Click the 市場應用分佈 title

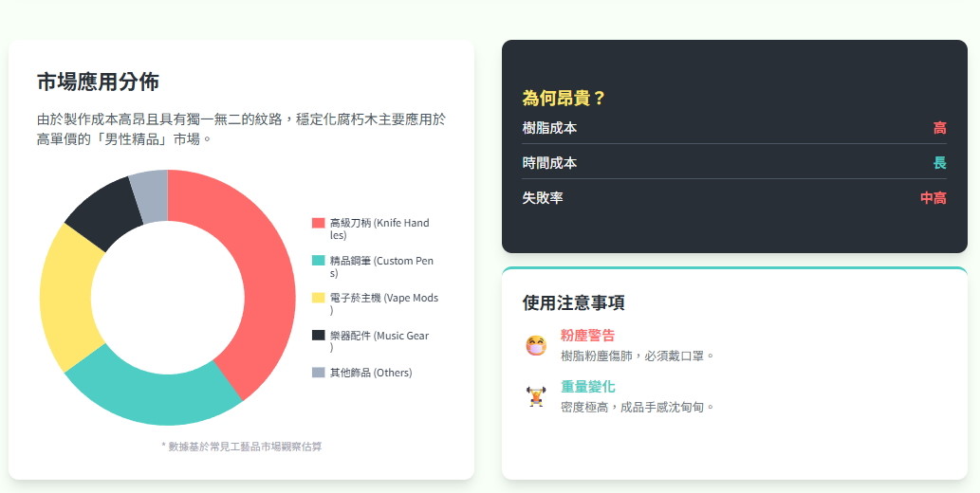coord(98,82)
